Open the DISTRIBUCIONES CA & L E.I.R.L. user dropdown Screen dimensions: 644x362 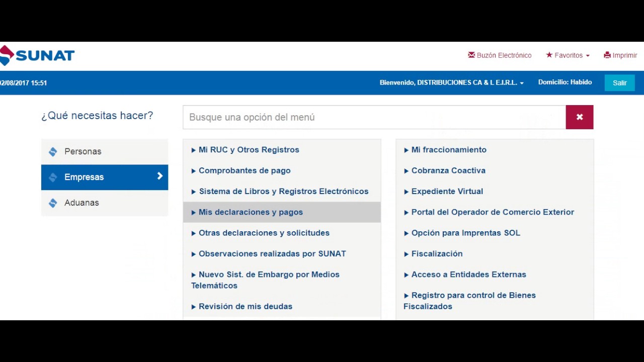point(452,82)
